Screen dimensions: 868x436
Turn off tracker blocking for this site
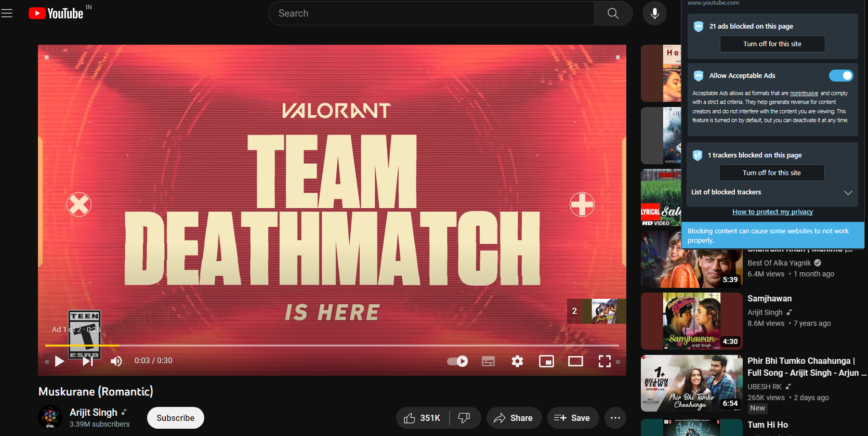772,173
